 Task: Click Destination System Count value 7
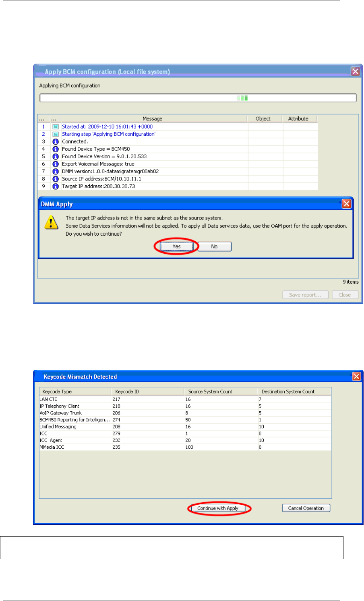coord(260,399)
